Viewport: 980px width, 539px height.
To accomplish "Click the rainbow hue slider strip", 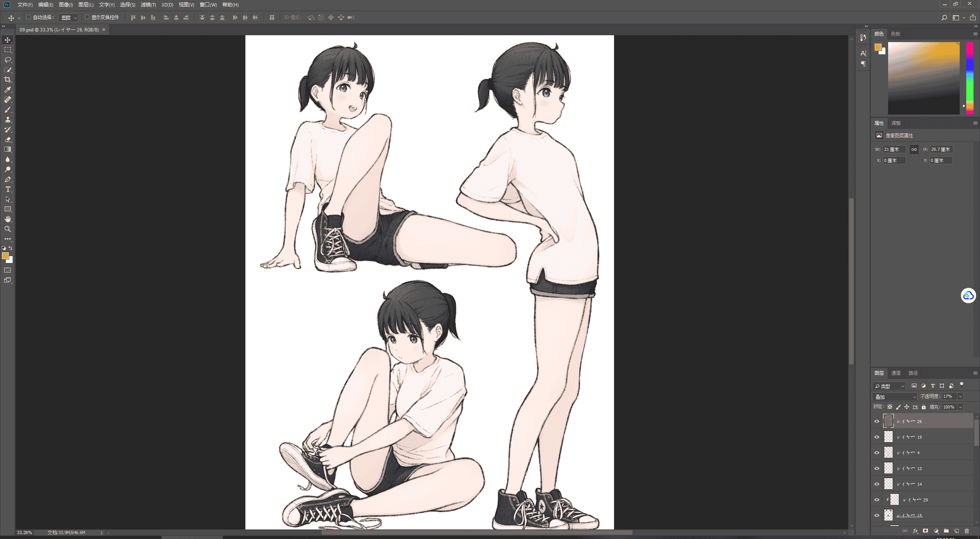I will tap(970, 78).
